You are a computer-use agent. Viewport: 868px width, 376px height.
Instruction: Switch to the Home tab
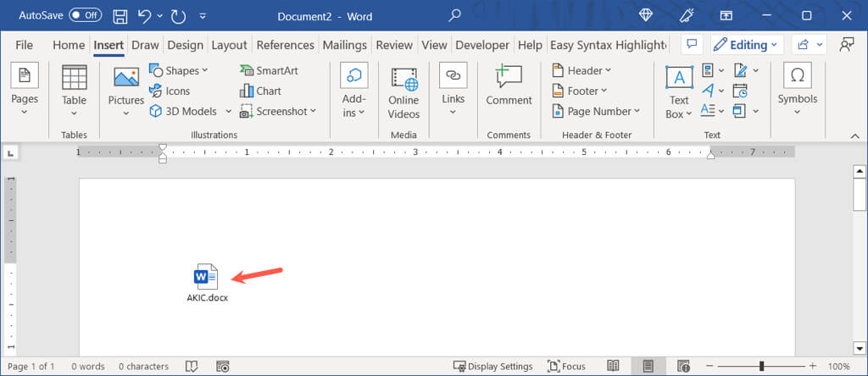[x=69, y=45]
